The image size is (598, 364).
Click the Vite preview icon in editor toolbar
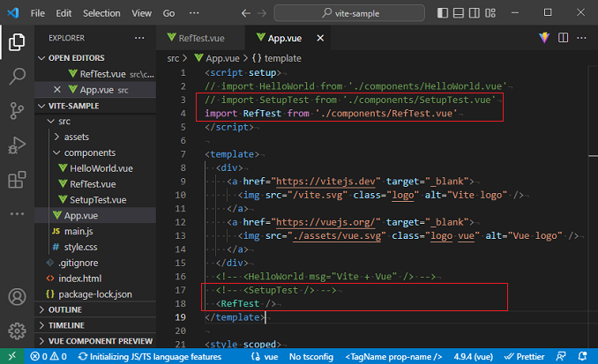coord(544,38)
